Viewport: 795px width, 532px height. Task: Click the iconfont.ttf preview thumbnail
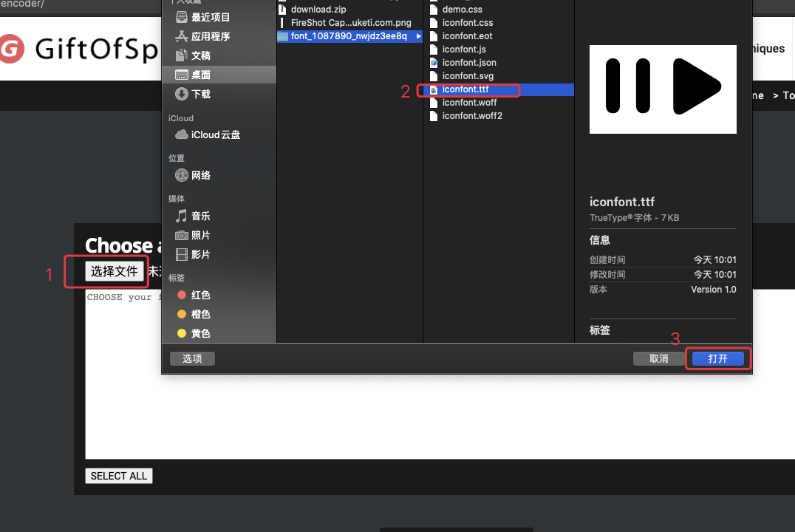tap(663, 89)
